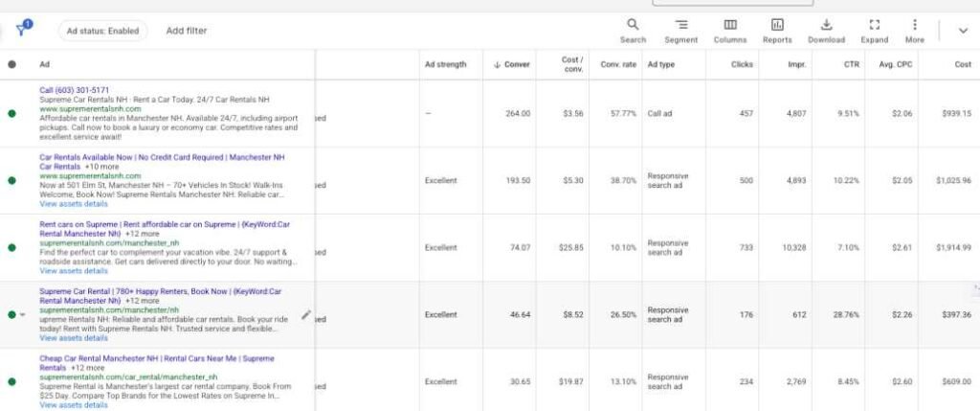
Task: Click the Cost / conv. column header
Action: (571, 64)
